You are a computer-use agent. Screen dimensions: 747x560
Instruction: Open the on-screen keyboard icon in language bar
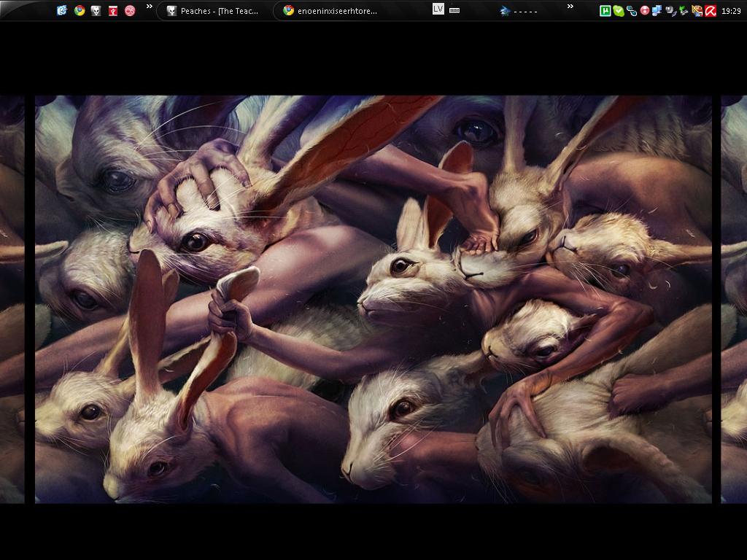click(454, 9)
